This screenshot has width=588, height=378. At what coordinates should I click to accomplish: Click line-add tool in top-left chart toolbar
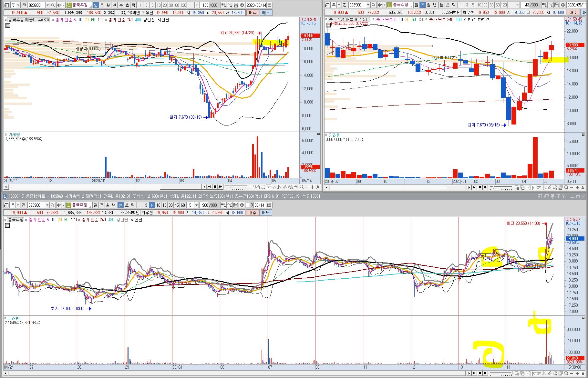[230, 5]
